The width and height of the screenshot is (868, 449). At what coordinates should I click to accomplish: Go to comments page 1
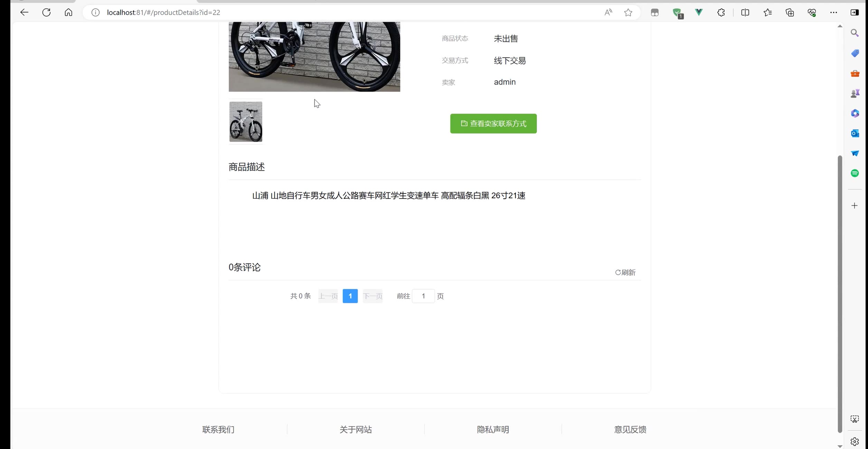click(350, 296)
